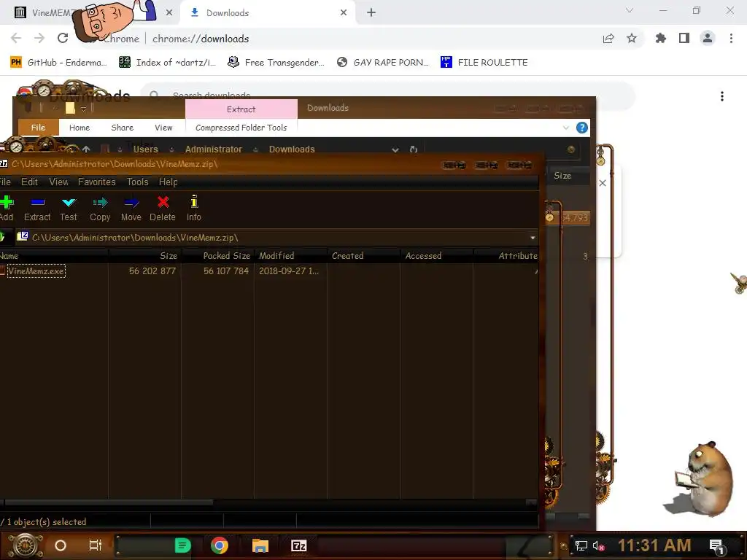Sort 7-Zip list by Created column
The image size is (747, 560).
[364, 256]
